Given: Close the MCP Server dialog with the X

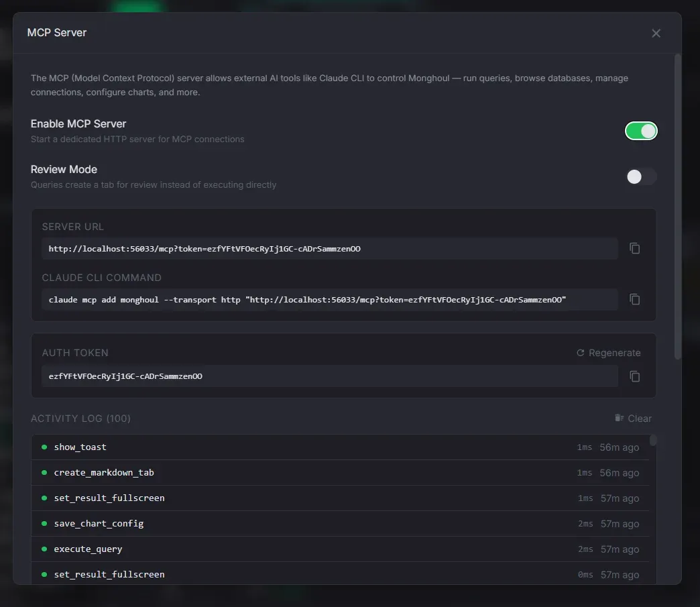Looking at the screenshot, I should (x=656, y=33).
